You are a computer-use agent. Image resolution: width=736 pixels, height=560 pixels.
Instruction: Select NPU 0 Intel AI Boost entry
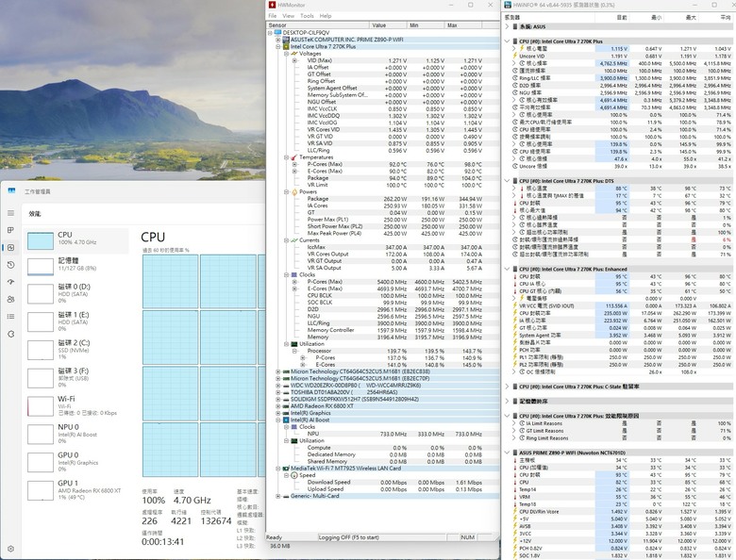click(76, 434)
